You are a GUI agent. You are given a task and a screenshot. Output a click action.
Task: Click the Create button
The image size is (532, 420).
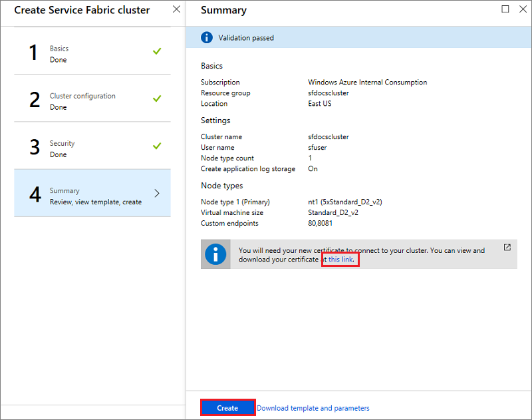227,407
